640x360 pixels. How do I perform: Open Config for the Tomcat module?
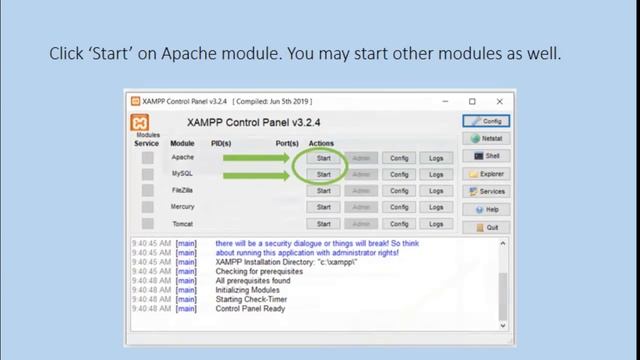[x=399, y=224]
